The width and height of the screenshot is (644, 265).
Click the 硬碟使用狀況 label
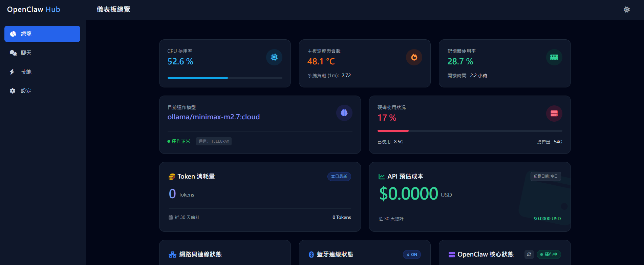click(x=391, y=107)
